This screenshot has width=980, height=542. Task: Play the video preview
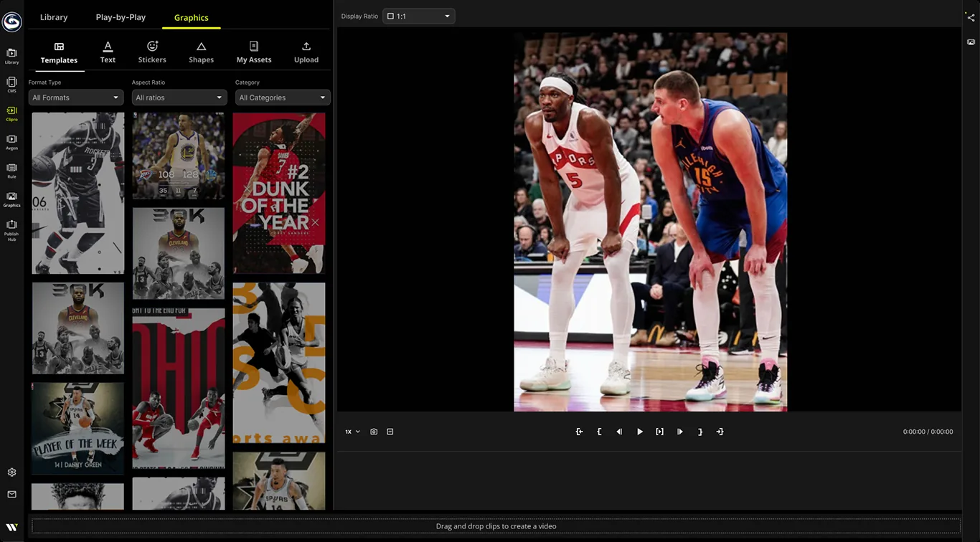[640, 432]
